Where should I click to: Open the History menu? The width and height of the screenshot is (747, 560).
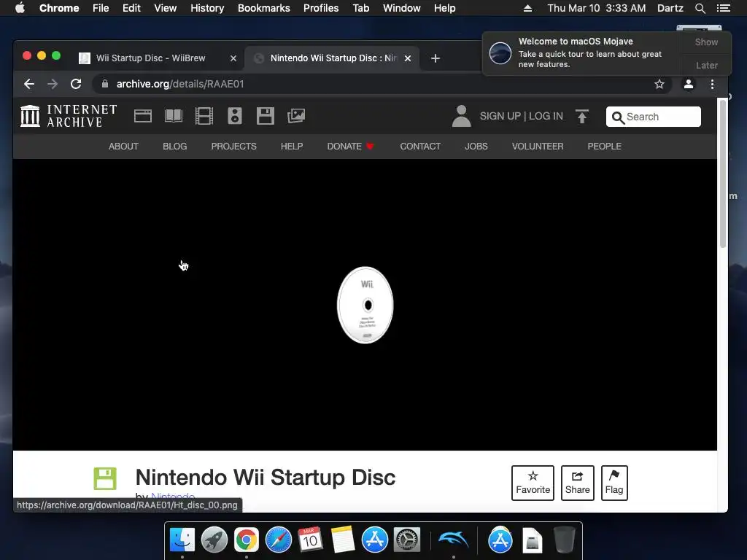click(207, 8)
